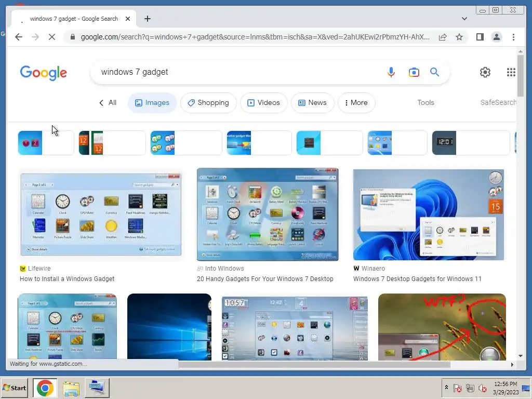Search by image with the camera icon
Viewport: 532px width, 399px height.
pyautogui.click(x=414, y=72)
